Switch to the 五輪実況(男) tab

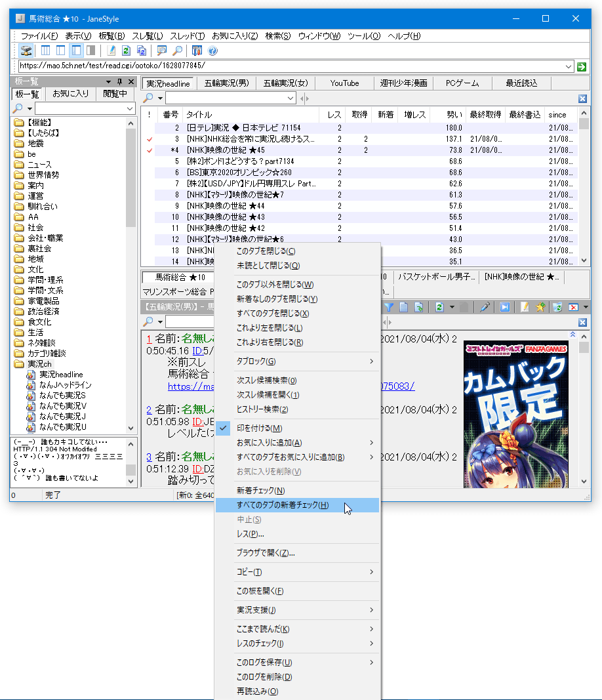point(227,83)
